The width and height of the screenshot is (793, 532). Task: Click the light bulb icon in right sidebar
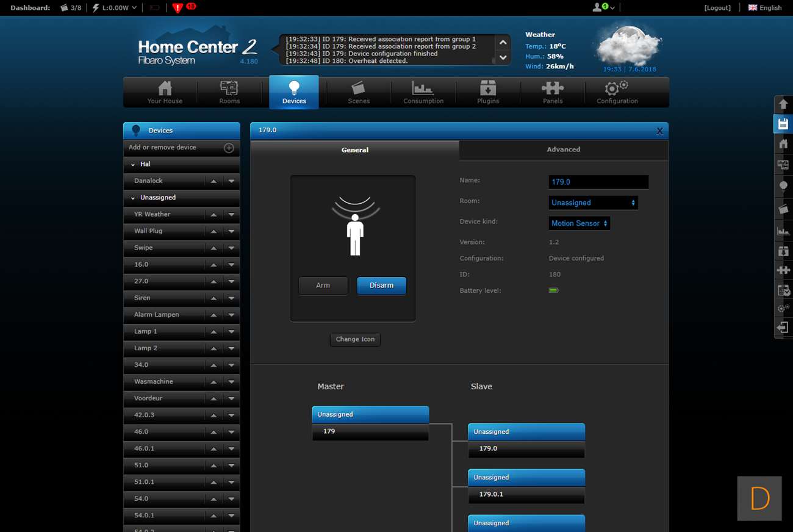783,186
